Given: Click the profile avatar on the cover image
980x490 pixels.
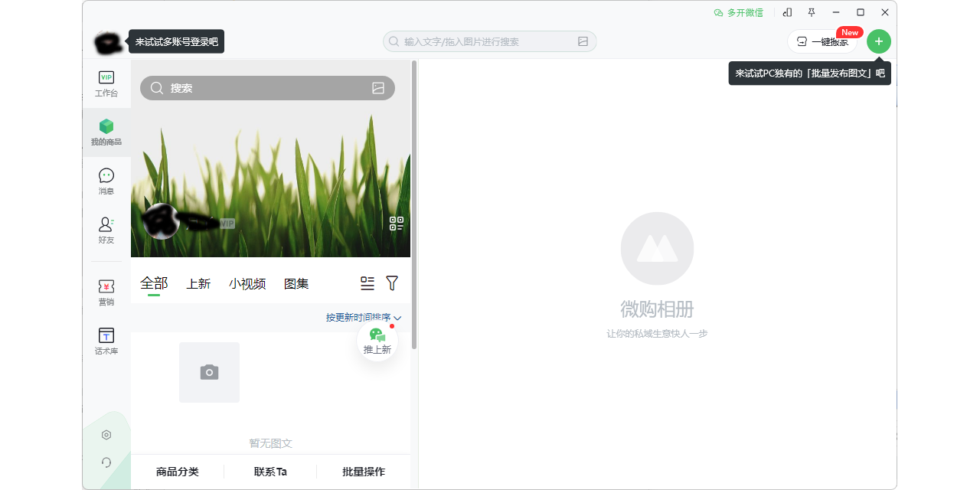Looking at the screenshot, I should [161, 222].
